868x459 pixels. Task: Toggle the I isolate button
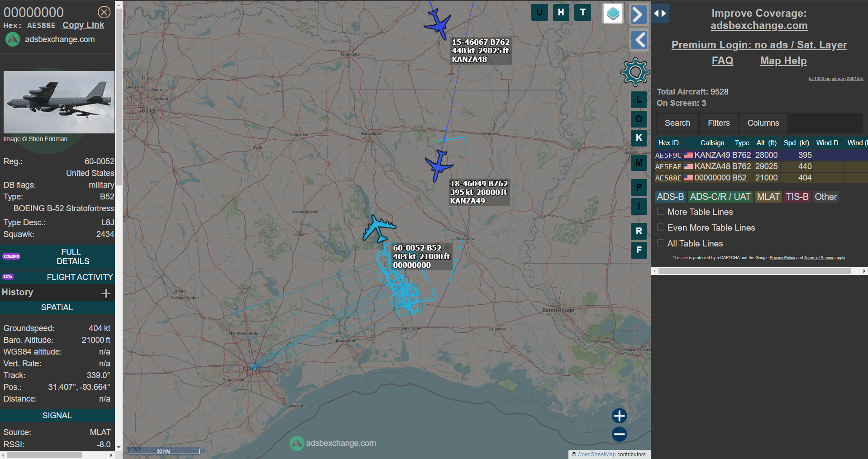[639, 206]
